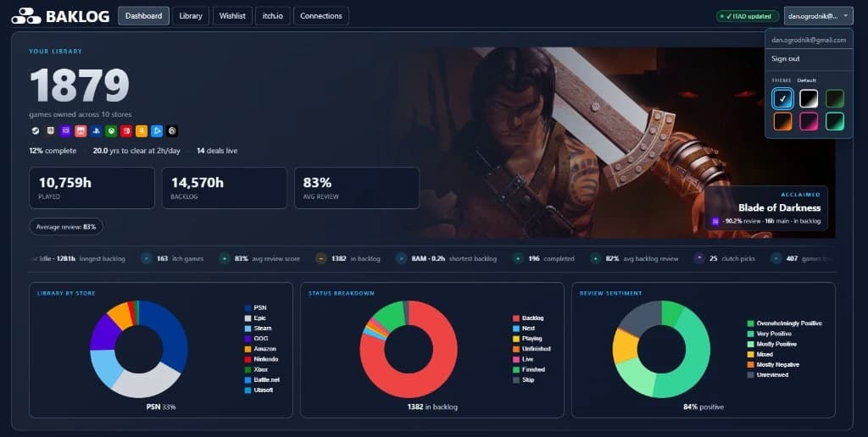This screenshot has height=437, width=868.
Task: Select the teal theme swatch
Action: [x=835, y=121]
